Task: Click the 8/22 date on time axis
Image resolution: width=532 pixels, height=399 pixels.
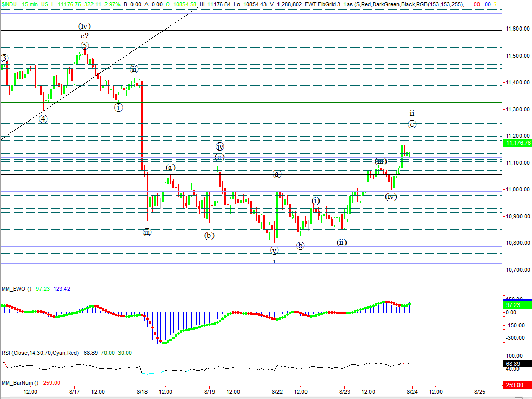Action: [277, 391]
